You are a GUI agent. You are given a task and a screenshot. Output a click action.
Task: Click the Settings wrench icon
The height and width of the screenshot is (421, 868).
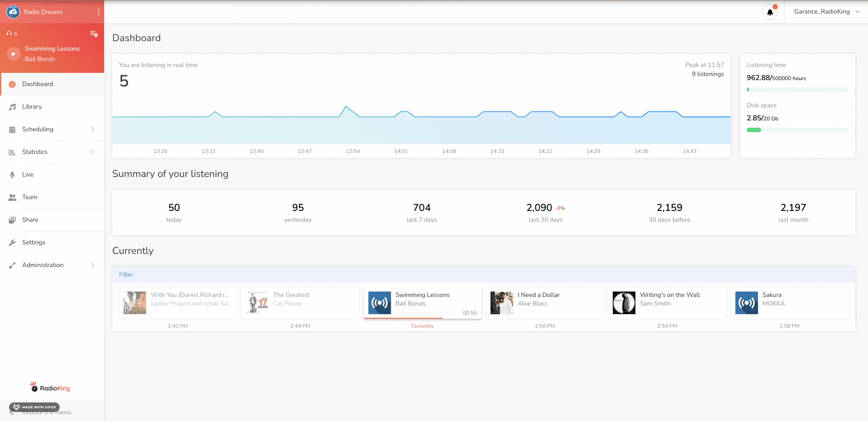(12, 243)
